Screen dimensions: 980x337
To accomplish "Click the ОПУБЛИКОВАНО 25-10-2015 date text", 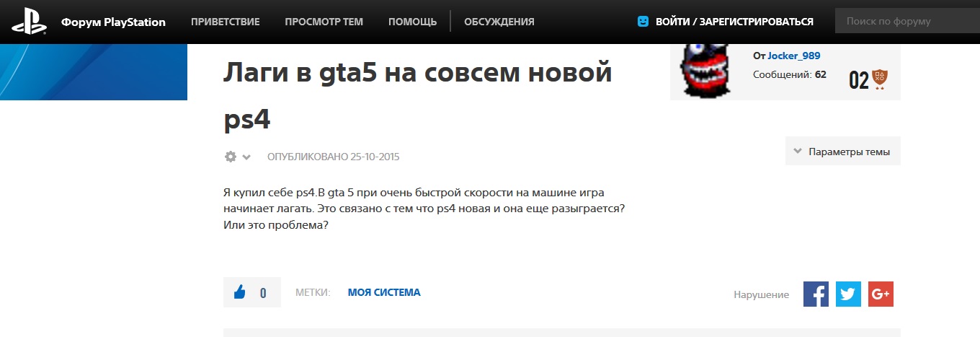I will coord(333,157).
